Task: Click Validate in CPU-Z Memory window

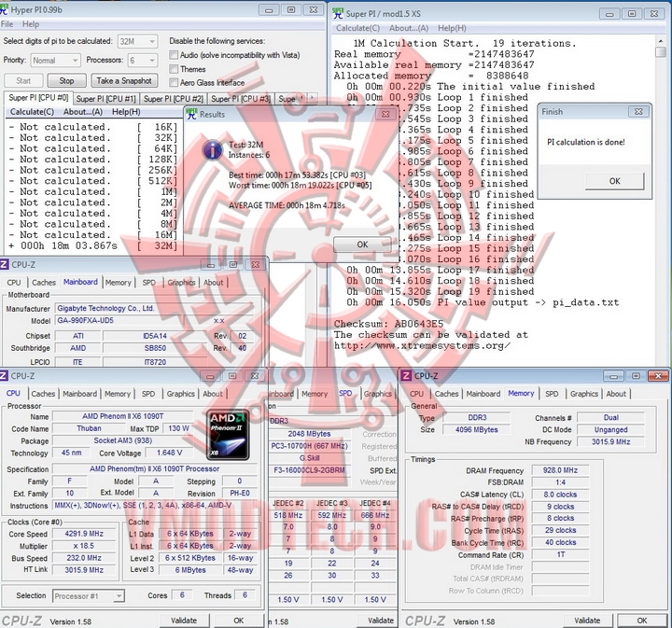Action: 587,621
